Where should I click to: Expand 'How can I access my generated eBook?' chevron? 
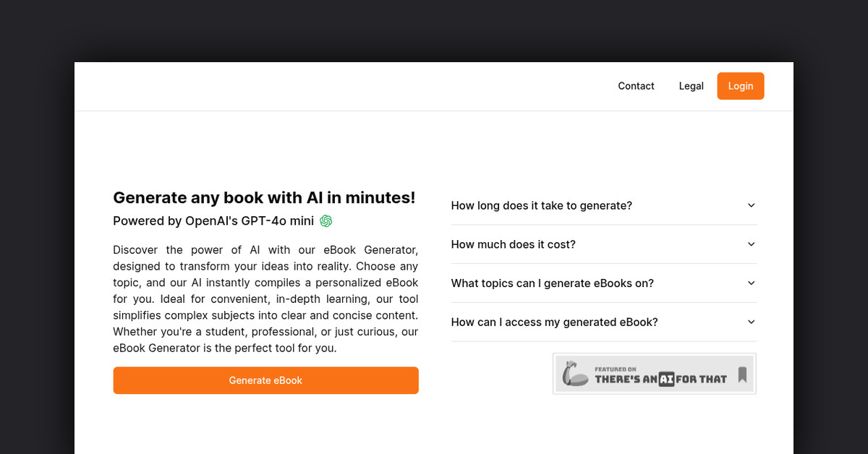coord(751,322)
